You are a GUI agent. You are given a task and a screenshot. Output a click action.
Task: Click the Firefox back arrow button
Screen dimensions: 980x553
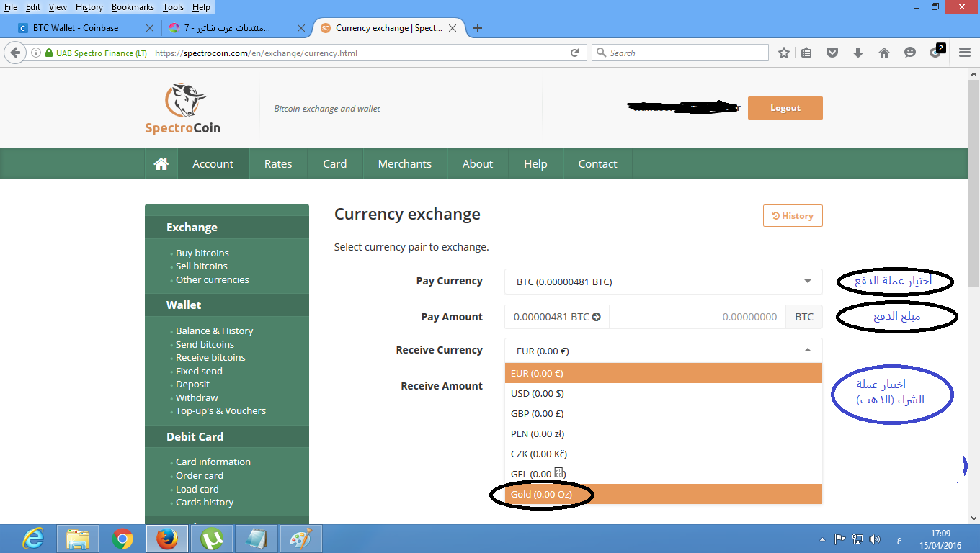click(14, 53)
